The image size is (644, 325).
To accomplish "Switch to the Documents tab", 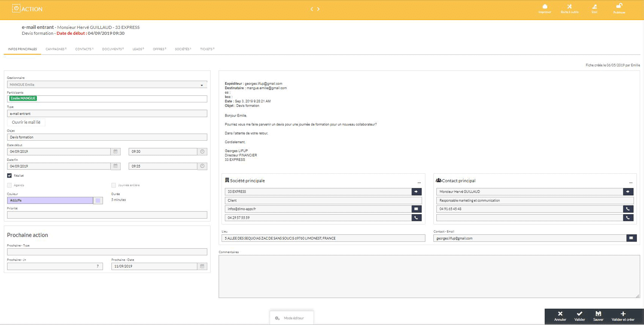I will click(x=112, y=49).
